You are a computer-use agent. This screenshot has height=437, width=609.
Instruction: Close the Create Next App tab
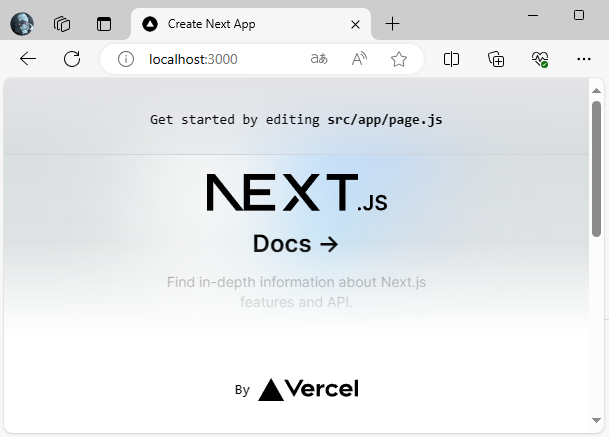355,24
